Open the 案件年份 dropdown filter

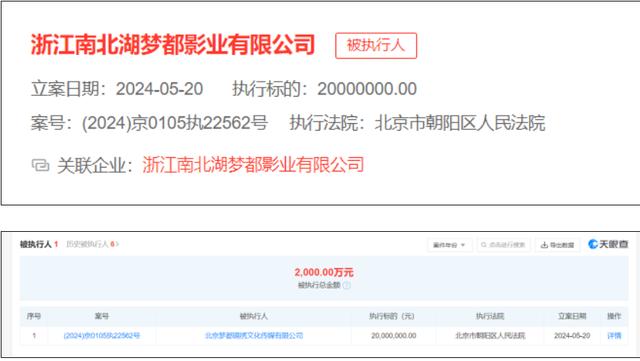[450, 245]
